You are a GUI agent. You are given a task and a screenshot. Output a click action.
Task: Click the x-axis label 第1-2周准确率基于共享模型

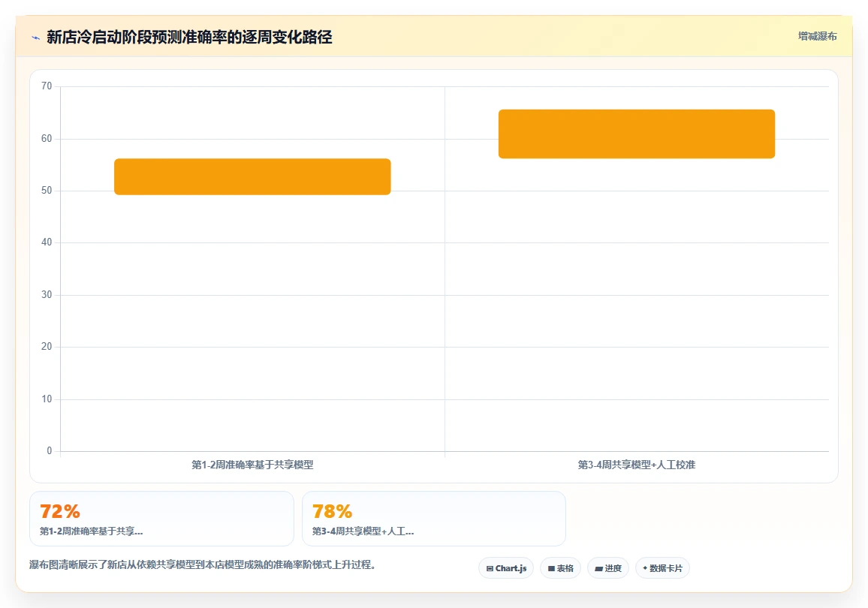point(252,465)
